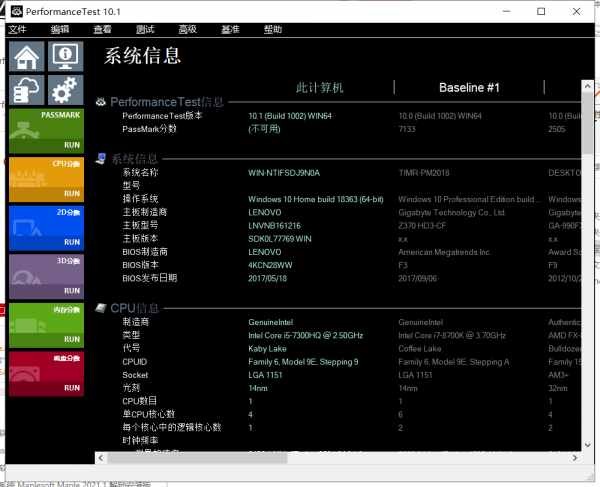
Task: Click the vertical scrollbar thumb
Action: click(587, 123)
